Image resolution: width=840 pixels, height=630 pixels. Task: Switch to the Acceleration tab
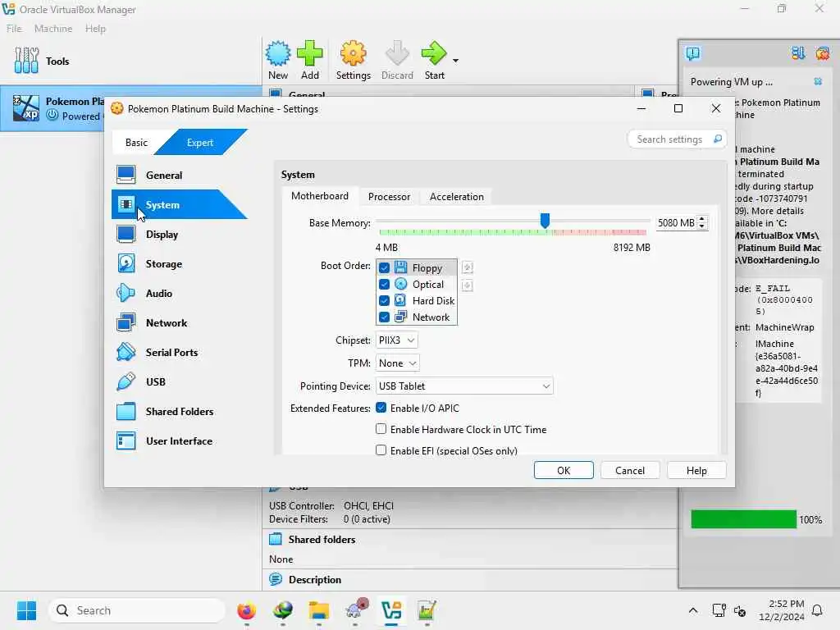(x=456, y=197)
